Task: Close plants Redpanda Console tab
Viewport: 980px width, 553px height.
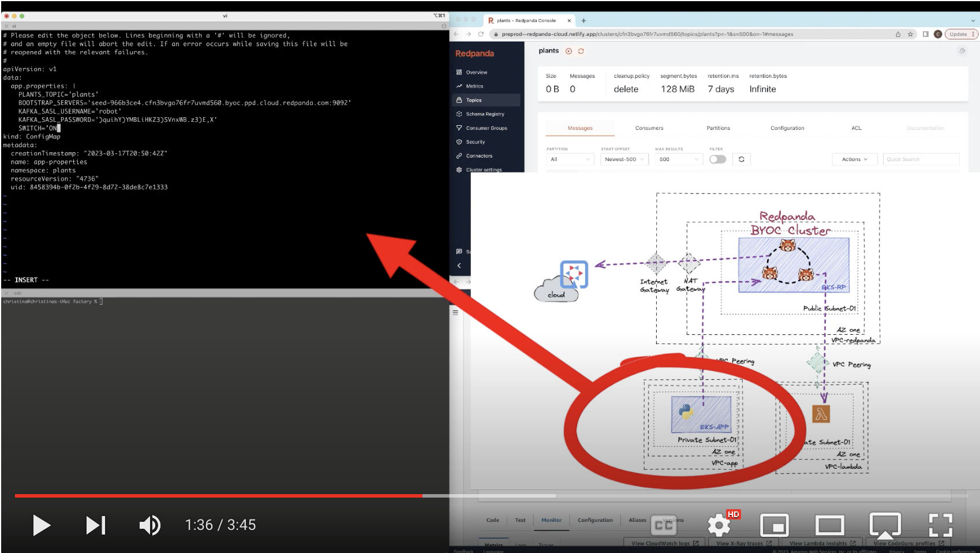Action: pyautogui.click(x=569, y=20)
